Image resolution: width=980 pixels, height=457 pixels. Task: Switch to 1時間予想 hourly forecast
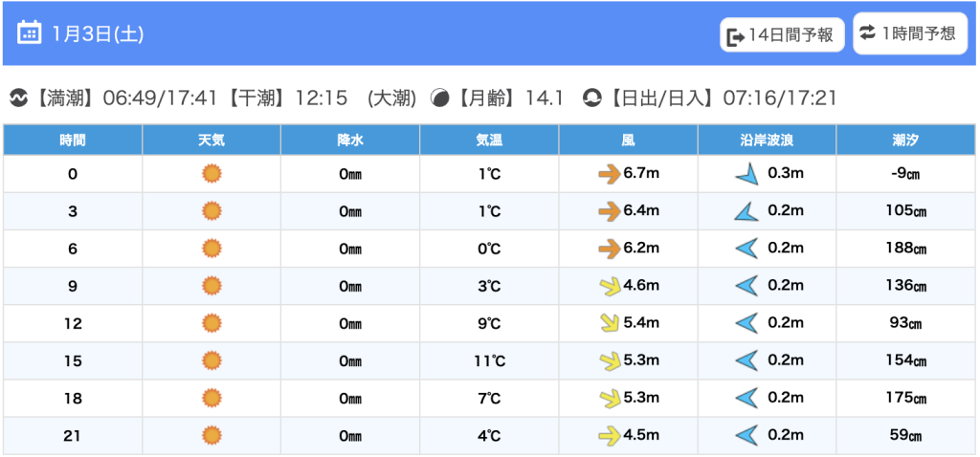point(907,33)
